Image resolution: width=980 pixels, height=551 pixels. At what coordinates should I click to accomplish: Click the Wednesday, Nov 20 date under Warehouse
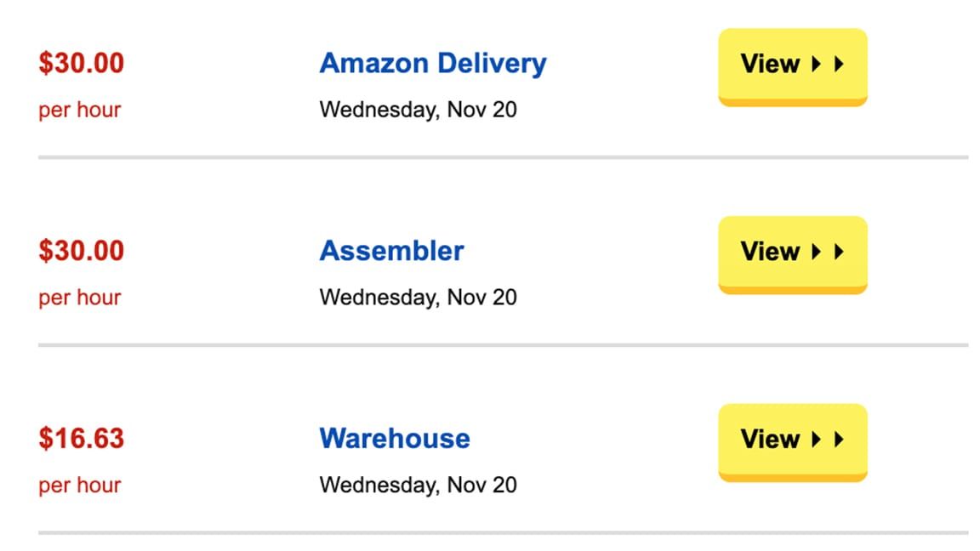coord(418,484)
